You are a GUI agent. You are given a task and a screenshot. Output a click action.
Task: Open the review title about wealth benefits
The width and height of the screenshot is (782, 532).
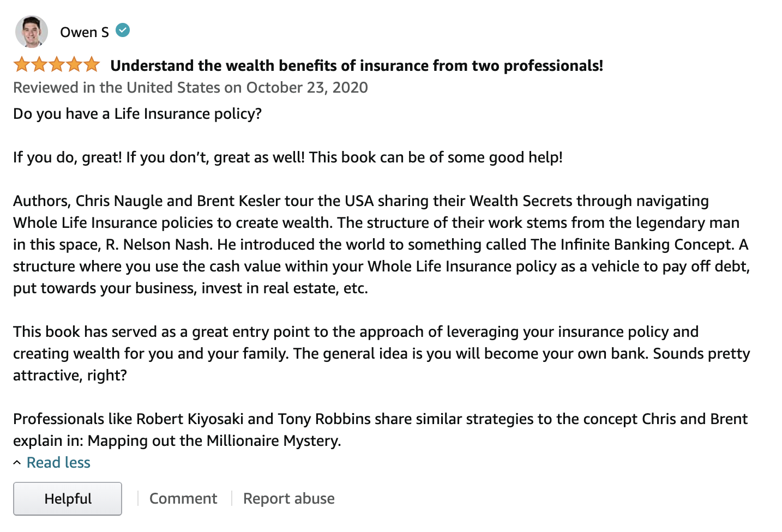(357, 65)
